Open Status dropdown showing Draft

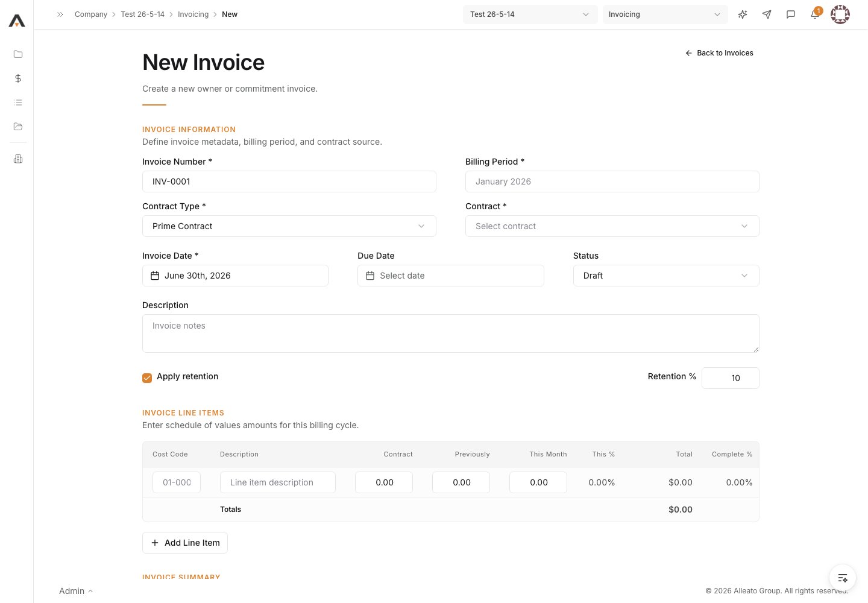[666, 276]
